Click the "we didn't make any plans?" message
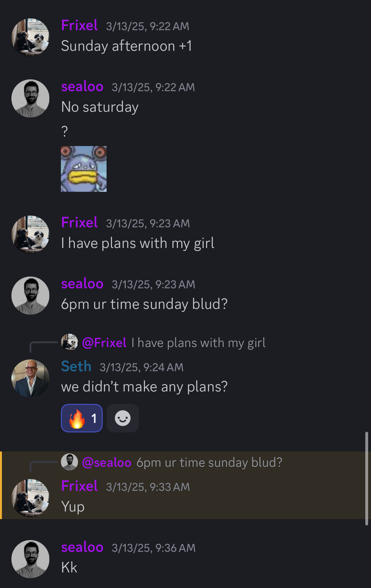Image resolution: width=371 pixels, height=588 pixels. pos(144,387)
